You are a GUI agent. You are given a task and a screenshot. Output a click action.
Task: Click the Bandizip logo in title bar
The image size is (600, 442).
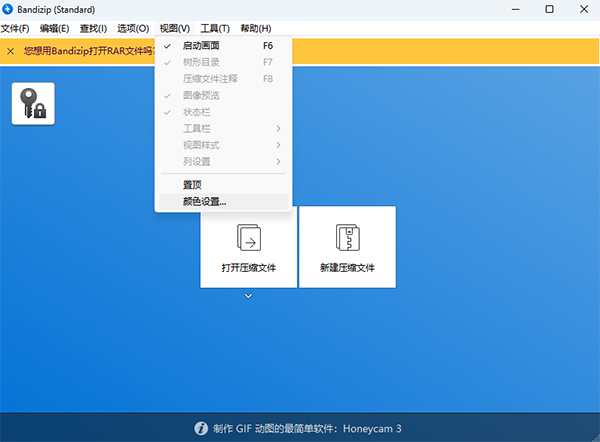(x=8, y=9)
